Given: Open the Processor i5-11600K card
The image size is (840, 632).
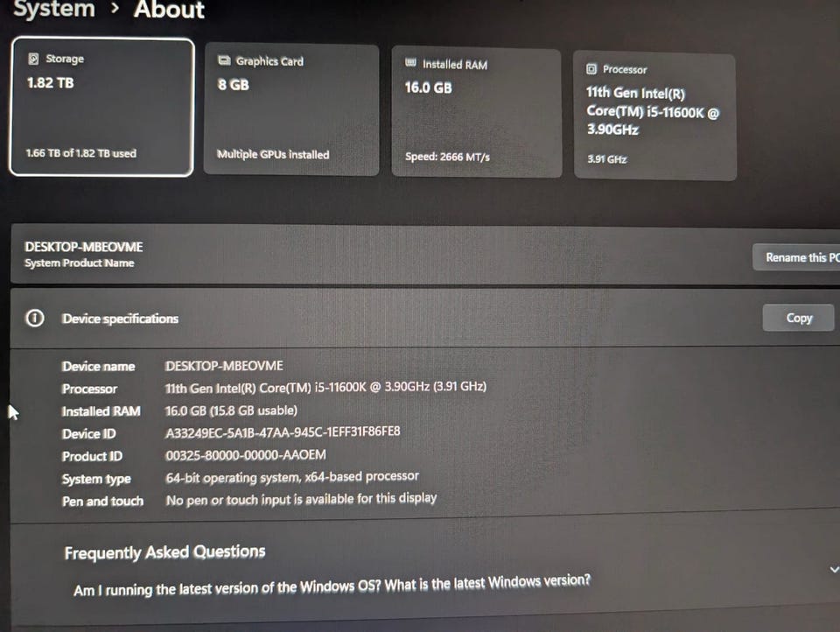Looking at the screenshot, I should tap(654, 116).
